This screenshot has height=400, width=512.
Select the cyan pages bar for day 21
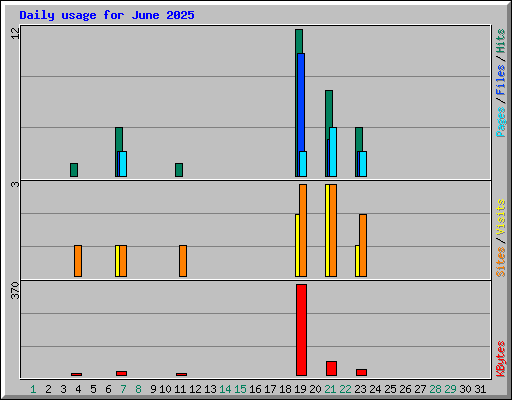tap(333, 152)
